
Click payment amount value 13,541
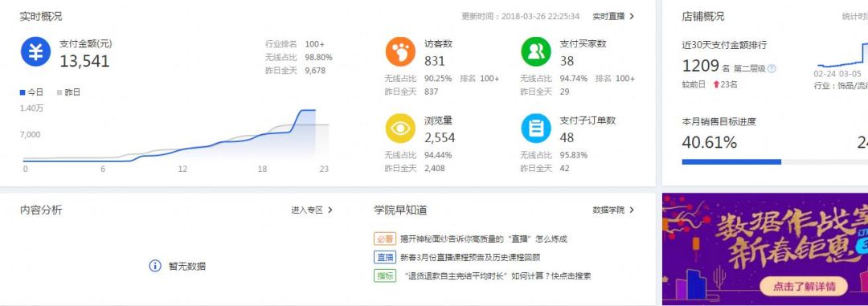[x=84, y=61]
